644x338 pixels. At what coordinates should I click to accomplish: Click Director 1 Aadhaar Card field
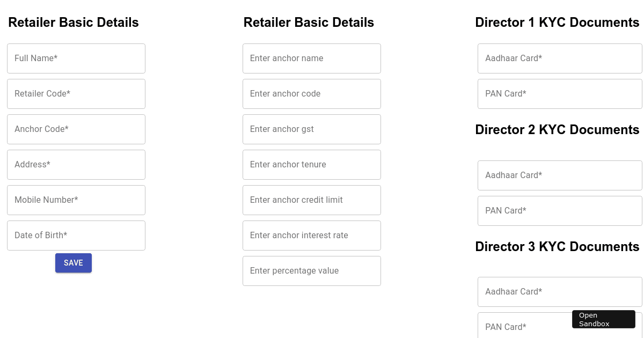click(x=559, y=58)
